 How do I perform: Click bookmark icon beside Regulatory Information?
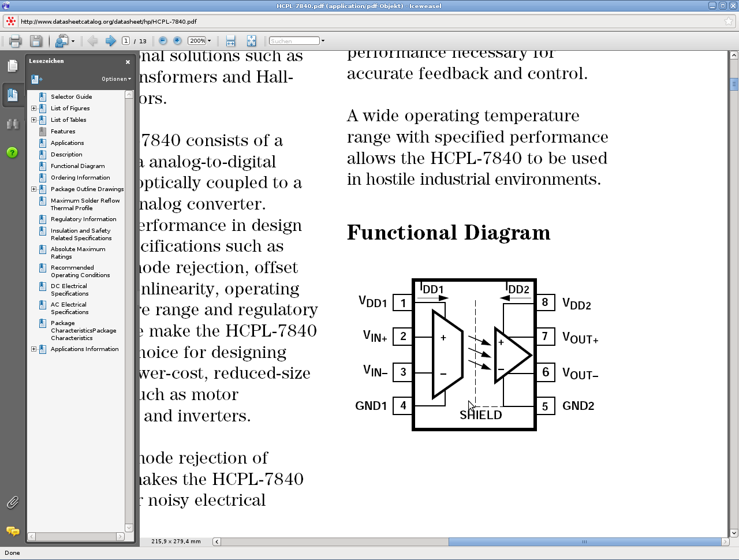coord(43,219)
